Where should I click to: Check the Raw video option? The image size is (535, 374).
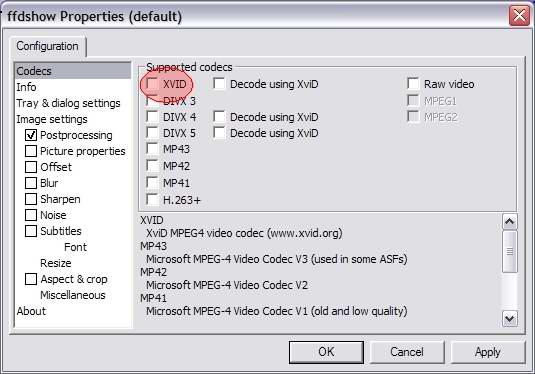click(413, 84)
